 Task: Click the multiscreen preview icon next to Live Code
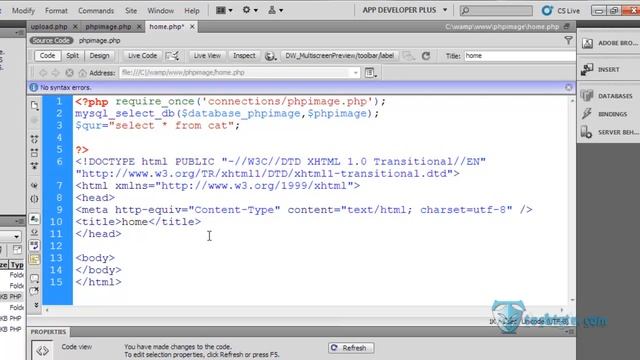coord(172,56)
